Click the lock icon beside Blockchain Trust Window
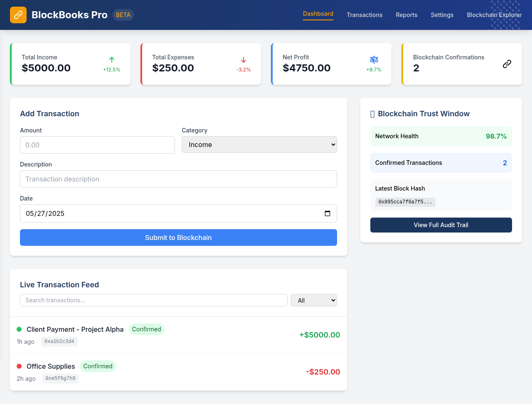The width and height of the screenshot is (532, 404). 372,113
